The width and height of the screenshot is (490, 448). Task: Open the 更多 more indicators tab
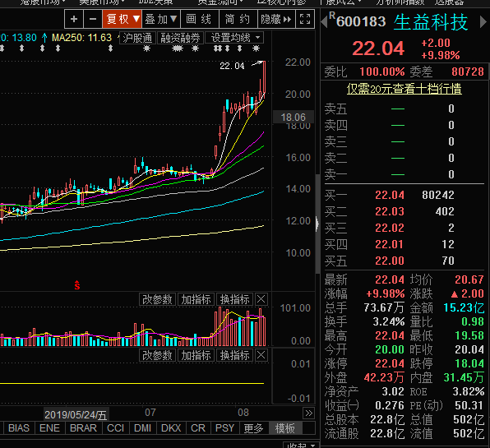pos(254,427)
